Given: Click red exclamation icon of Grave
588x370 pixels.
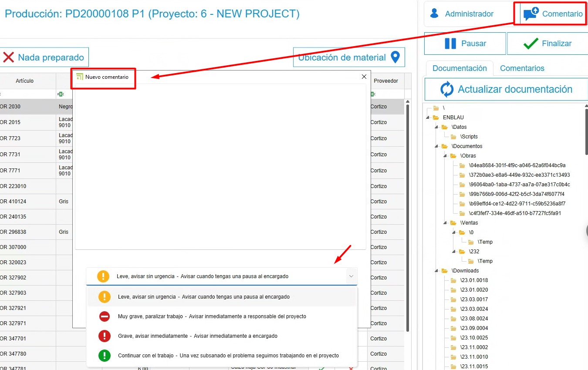Looking at the screenshot, I should point(105,336).
